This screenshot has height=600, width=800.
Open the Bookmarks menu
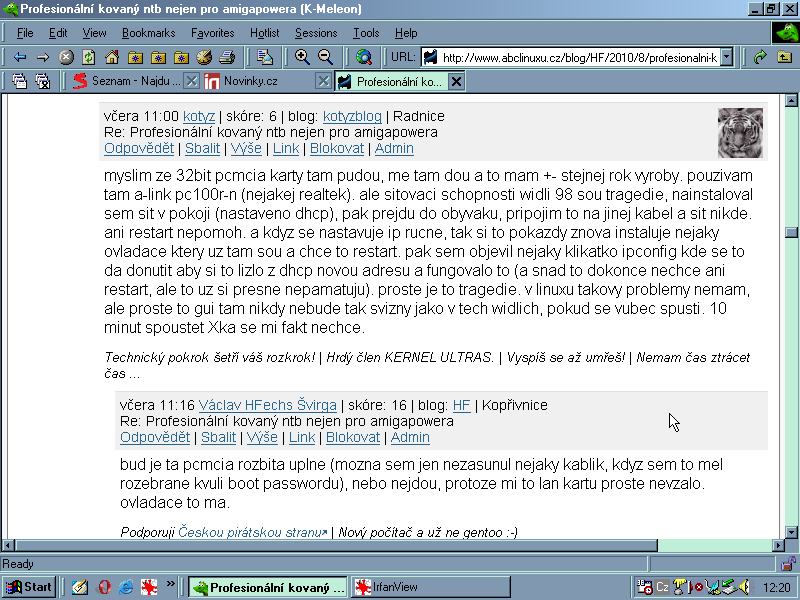(148, 33)
